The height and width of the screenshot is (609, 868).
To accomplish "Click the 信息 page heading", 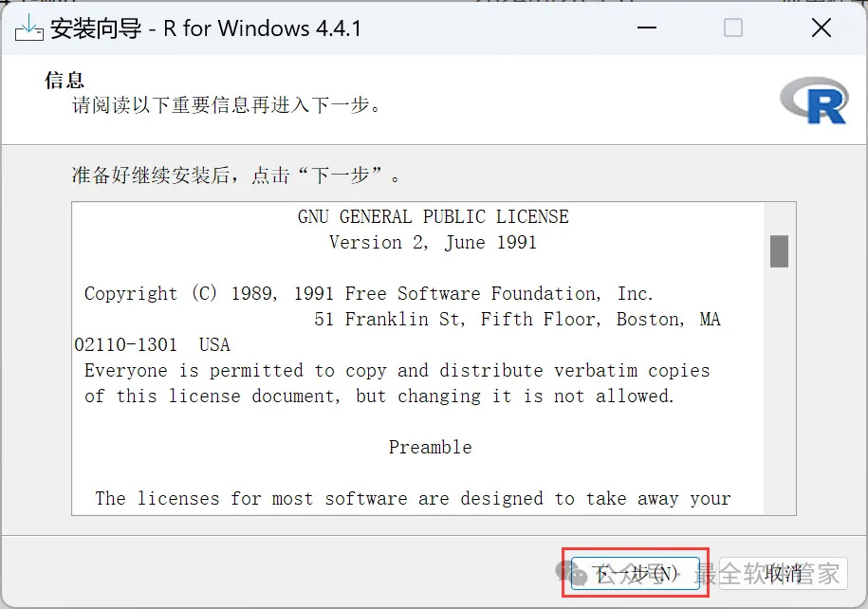I will (65, 81).
